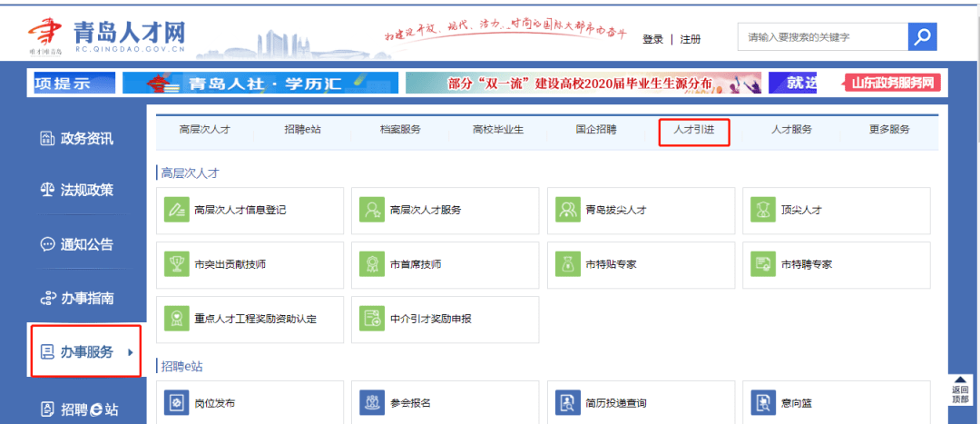Switch to the 人才引进 tab
The image size is (980, 424).
[694, 130]
